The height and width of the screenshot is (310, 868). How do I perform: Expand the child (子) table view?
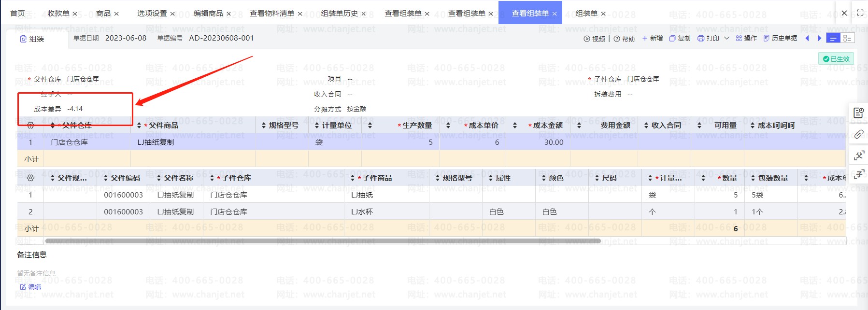(858, 174)
